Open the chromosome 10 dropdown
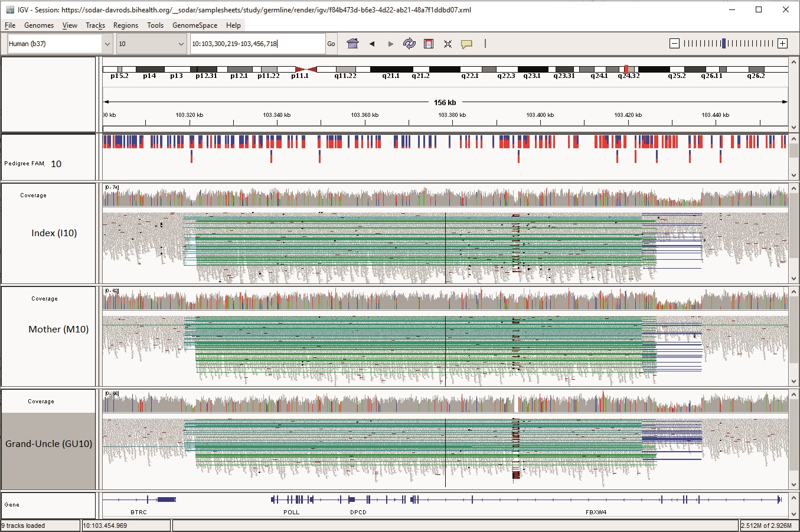Image resolution: width=800 pixels, height=532 pixels. [x=152, y=44]
